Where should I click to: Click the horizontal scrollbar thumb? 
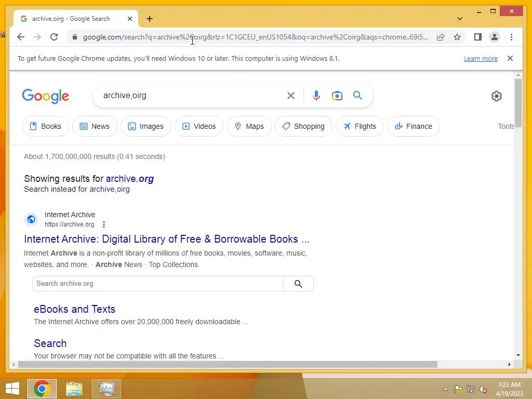tap(228, 364)
